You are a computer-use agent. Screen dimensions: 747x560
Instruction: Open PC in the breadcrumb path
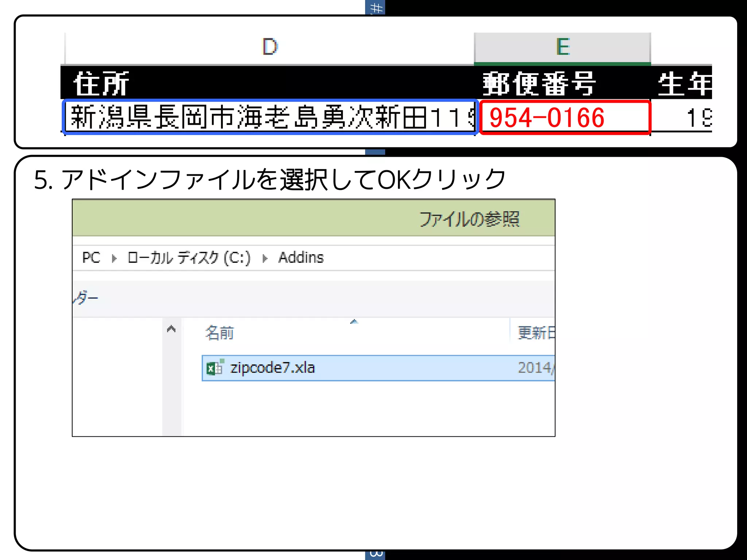pyautogui.click(x=91, y=258)
